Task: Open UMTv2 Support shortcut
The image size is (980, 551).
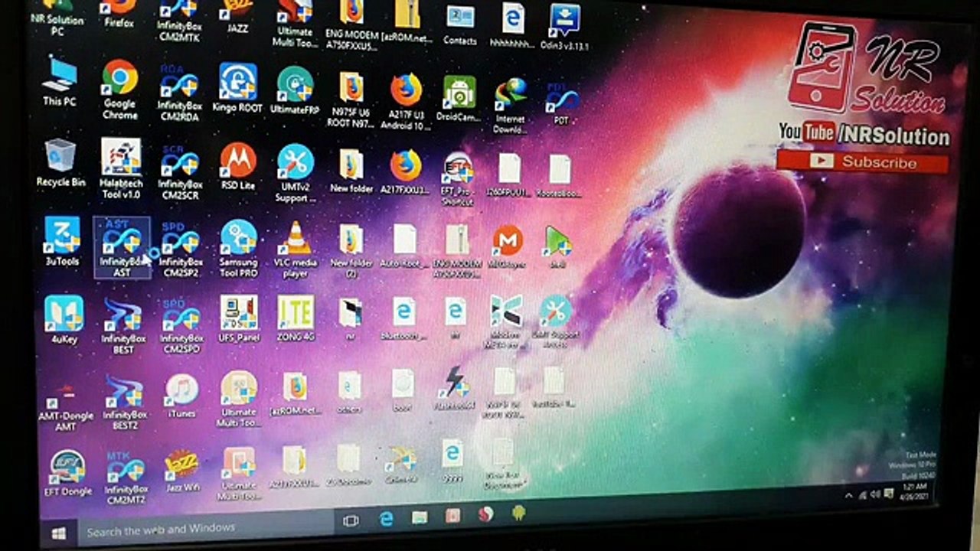Action: coord(296,174)
